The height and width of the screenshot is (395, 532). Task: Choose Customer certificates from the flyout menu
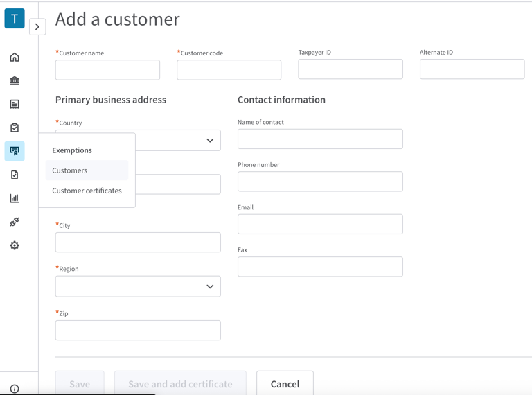87,191
